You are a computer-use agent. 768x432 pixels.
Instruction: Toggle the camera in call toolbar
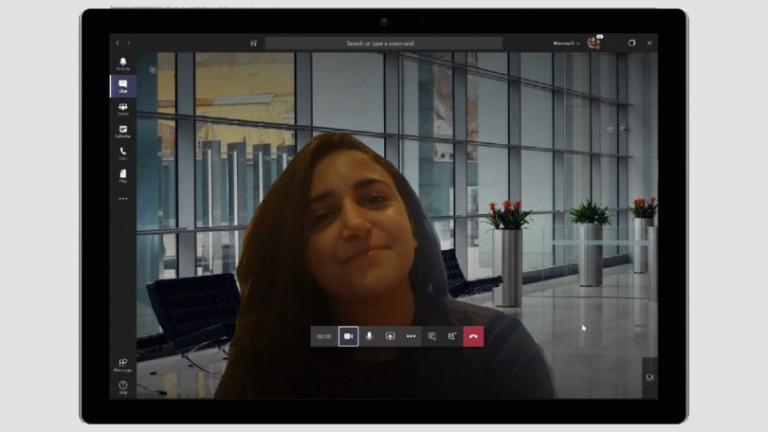(x=348, y=336)
